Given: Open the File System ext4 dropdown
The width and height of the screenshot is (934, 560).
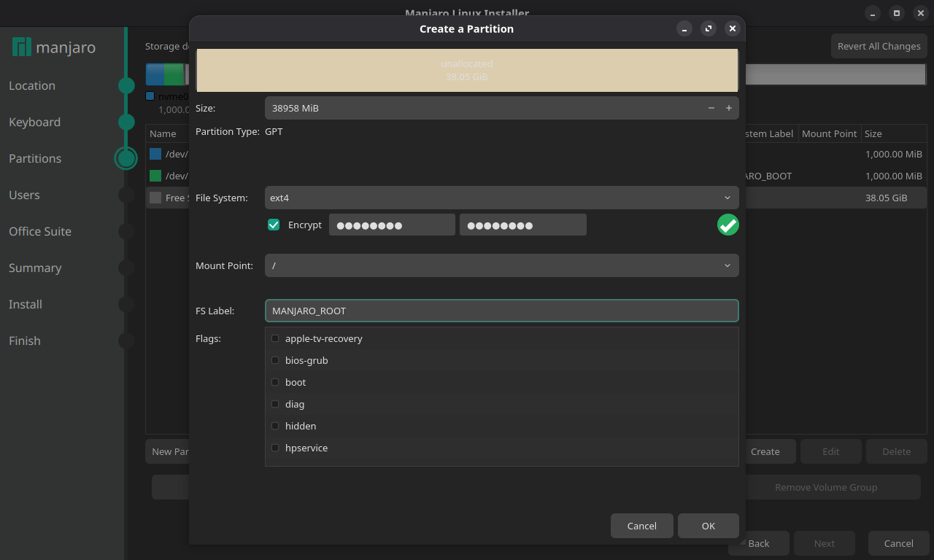Looking at the screenshot, I should 501,198.
